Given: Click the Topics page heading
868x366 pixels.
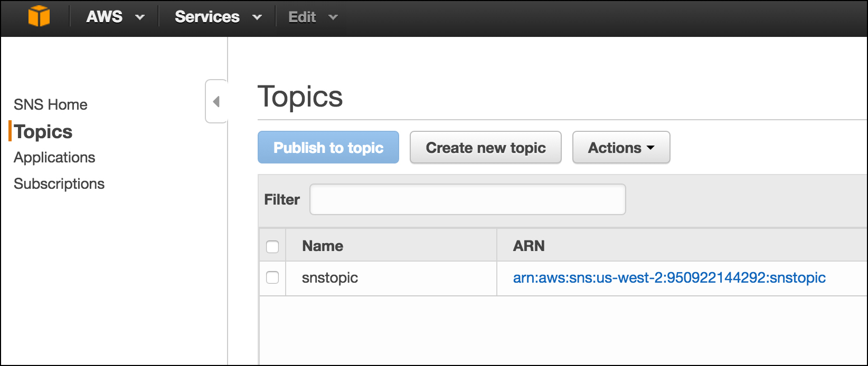Looking at the screenshot, I should [x=300, y=97].
